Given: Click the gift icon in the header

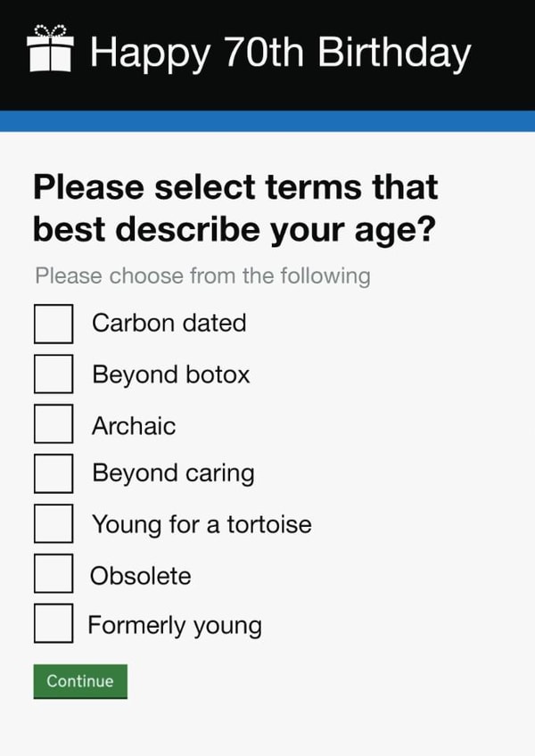Looking at the screenshot, I should pyautogui.click(x=52, y=52).
